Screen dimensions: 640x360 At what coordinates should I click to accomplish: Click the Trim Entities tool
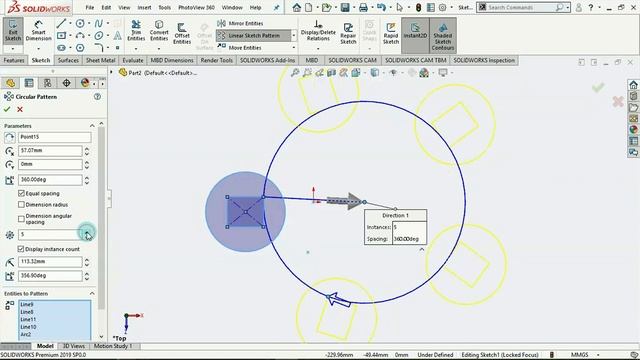coord(136,31)
